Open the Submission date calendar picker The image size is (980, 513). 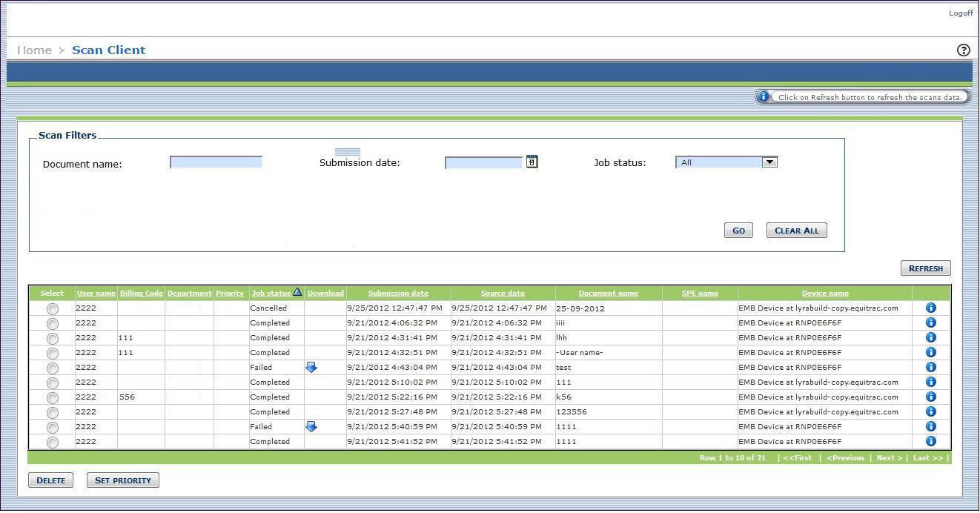pos(532,162)
